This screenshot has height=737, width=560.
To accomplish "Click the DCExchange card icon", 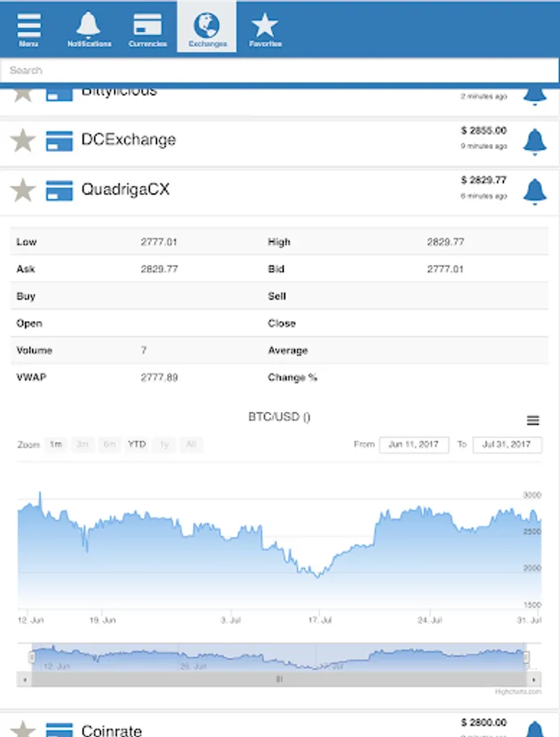I will click(59, 141).
